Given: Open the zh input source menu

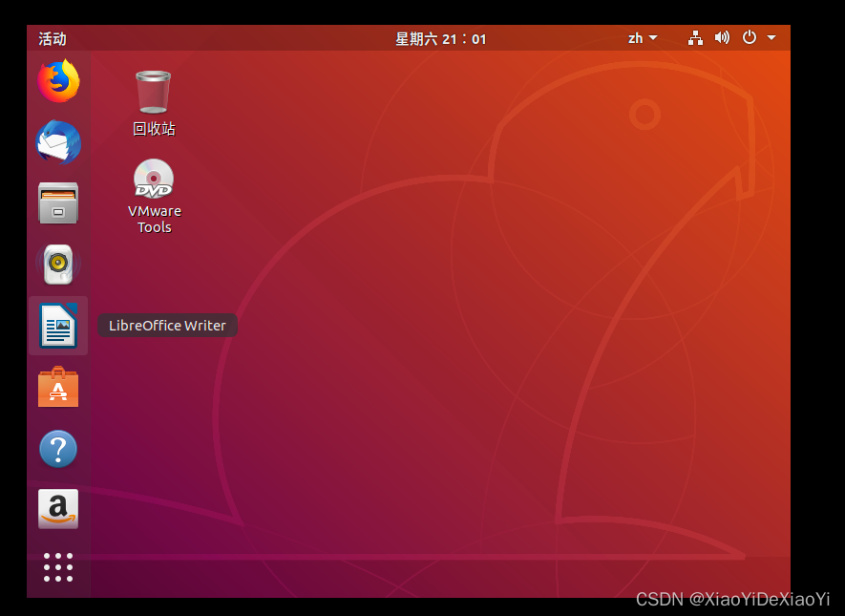Looking at the screenshot, I should pyautogui.click(x=643, y=38).
